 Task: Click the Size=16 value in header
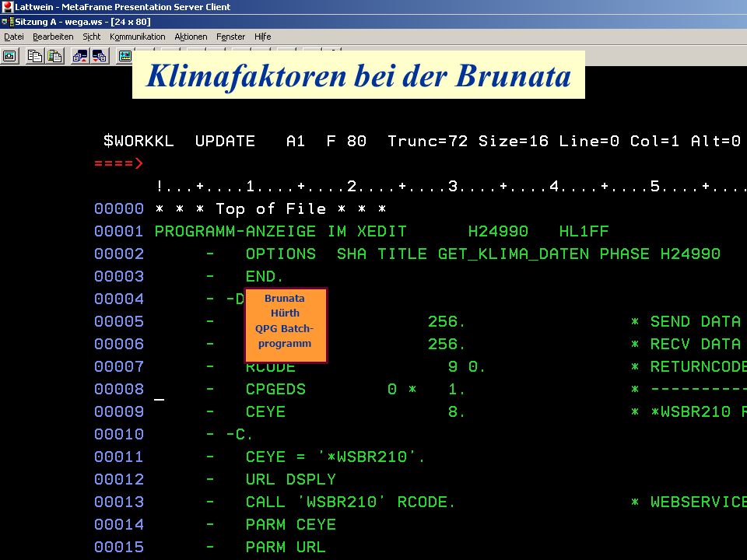[513, 141]
